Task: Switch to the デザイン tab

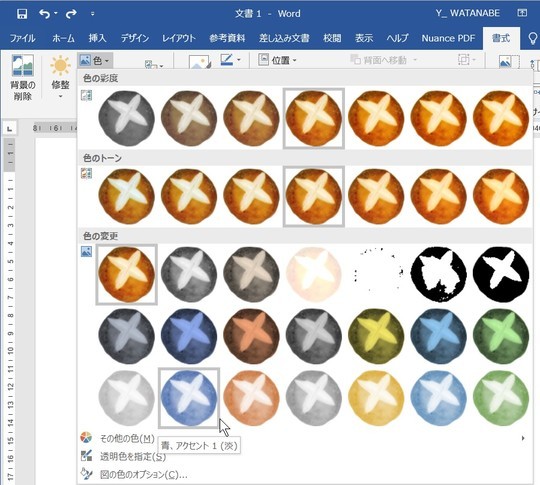Action: [x=135, y=38]
